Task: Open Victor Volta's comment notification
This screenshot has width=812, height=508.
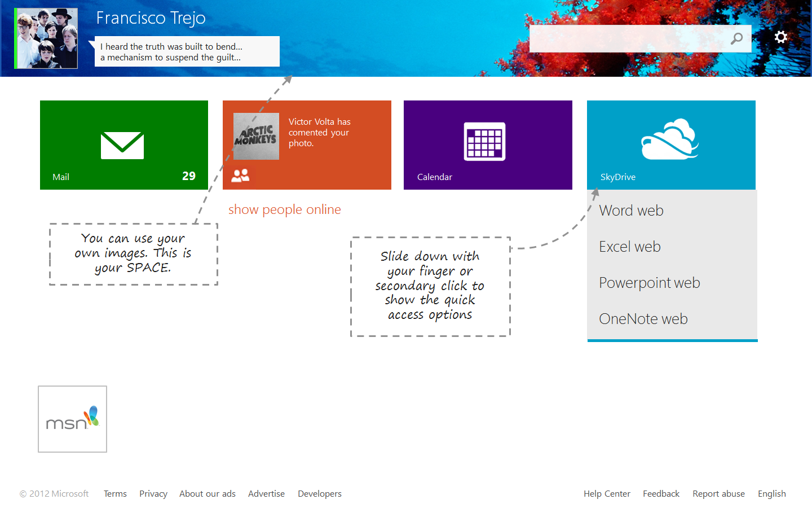Action: click(x=320, y=133)
